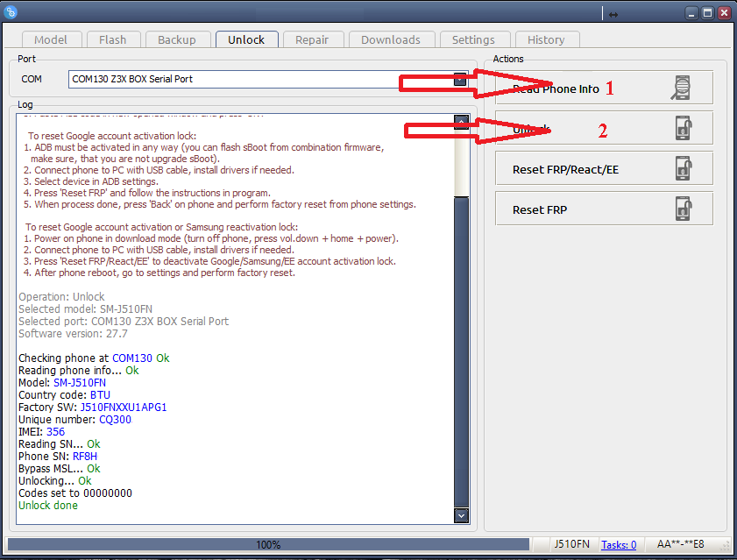Viewport: 737px width, 560px height.
Task: Click the Reset FRP/React/EE button
Action: pyautogui.click(x=604, y=168)
